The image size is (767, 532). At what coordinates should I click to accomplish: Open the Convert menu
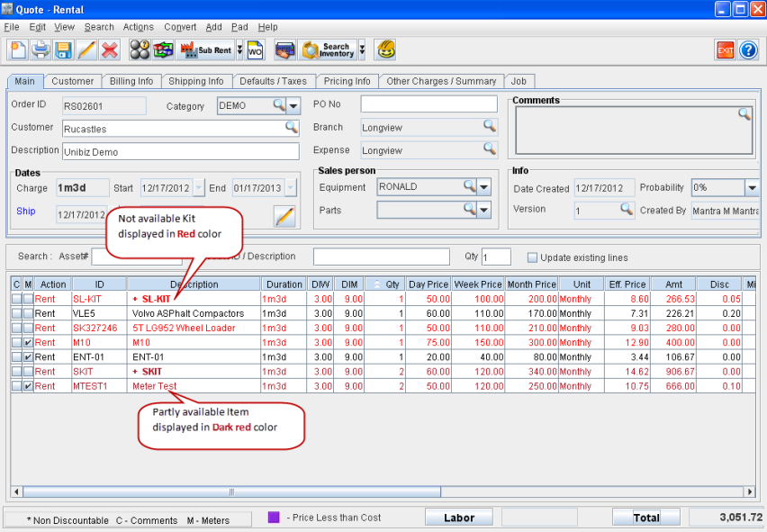click(180, 27)
